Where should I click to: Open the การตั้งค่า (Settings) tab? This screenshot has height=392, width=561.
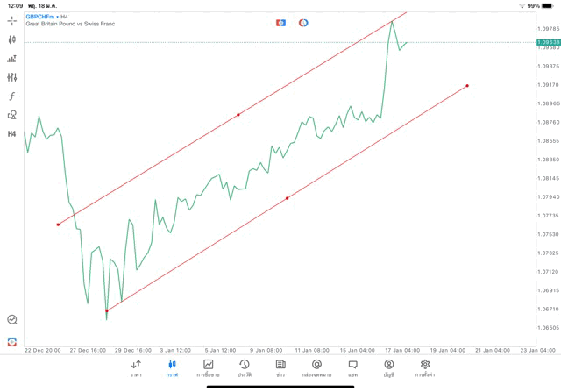(425, 367)
